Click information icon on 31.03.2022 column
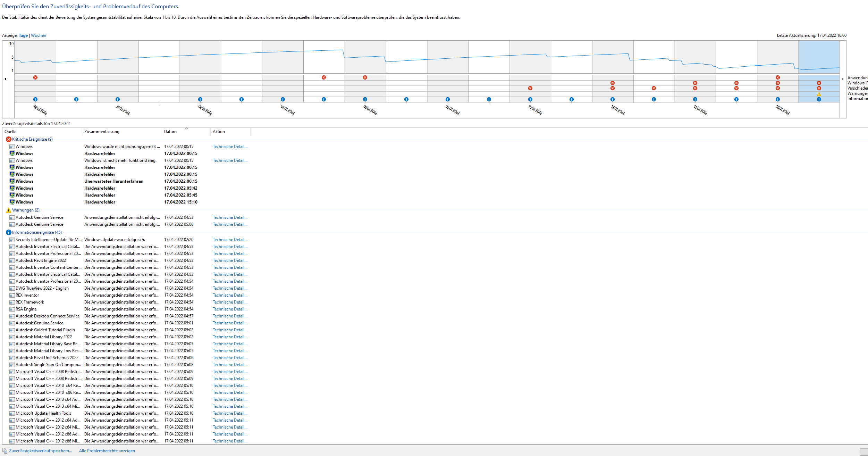The image size is (868, 456). pyautogui.click(x=118, y=99)
